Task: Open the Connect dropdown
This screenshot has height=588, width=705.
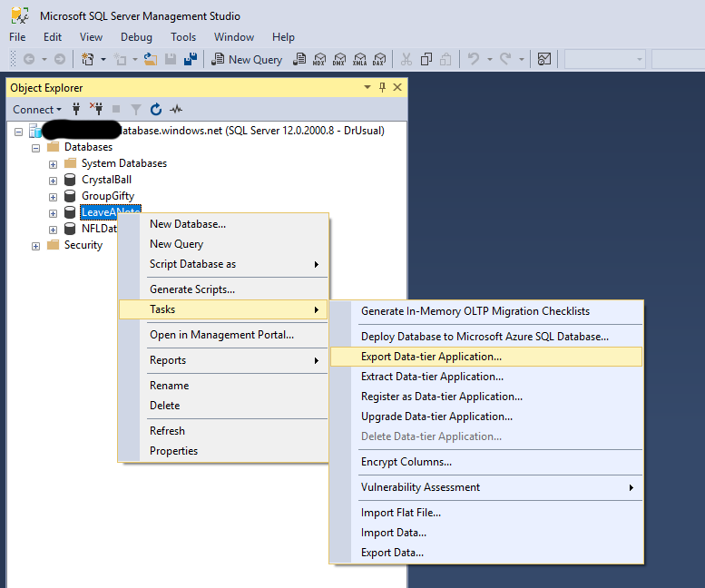Action: click(x=37, y=109)
